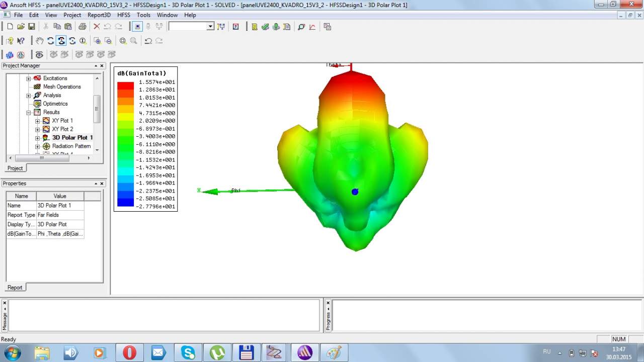
Task: Select Radiation Pattern in project tree
Action: 71,146
